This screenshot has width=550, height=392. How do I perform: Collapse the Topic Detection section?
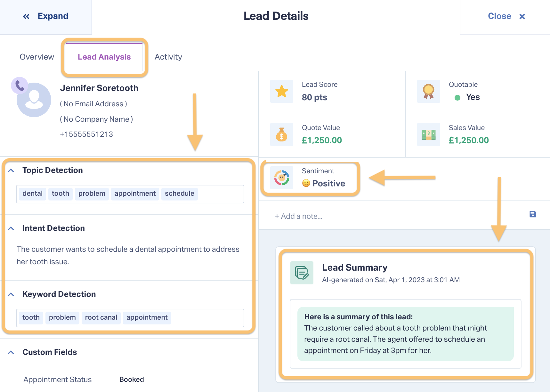[x=11, y=170]
